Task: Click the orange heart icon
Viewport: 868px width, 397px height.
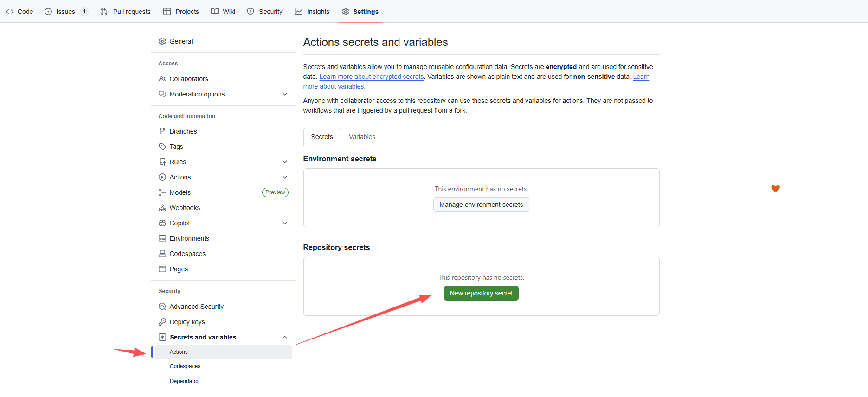Action: (776, 188)
